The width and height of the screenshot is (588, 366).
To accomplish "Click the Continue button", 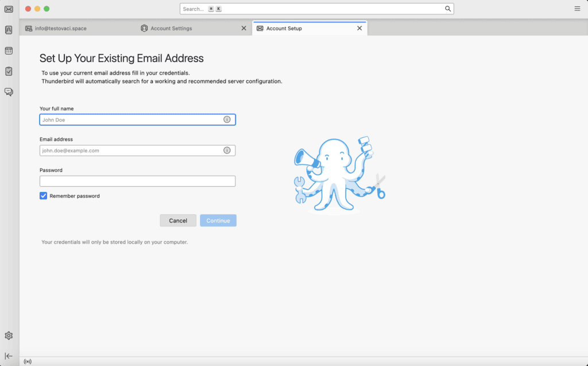I will (218, 221).
